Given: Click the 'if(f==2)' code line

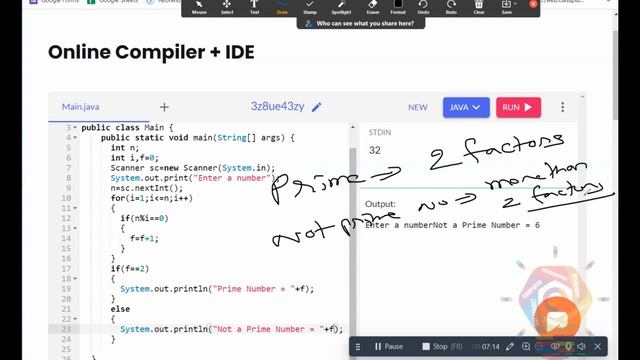Looking at the screenshot, I should pyautogui.click(x=130, y=269).
